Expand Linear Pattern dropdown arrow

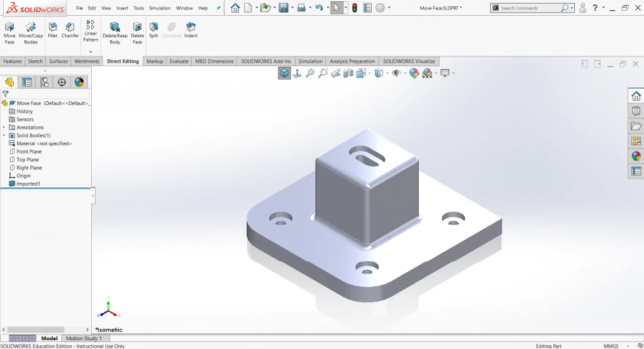pos(91,52)
